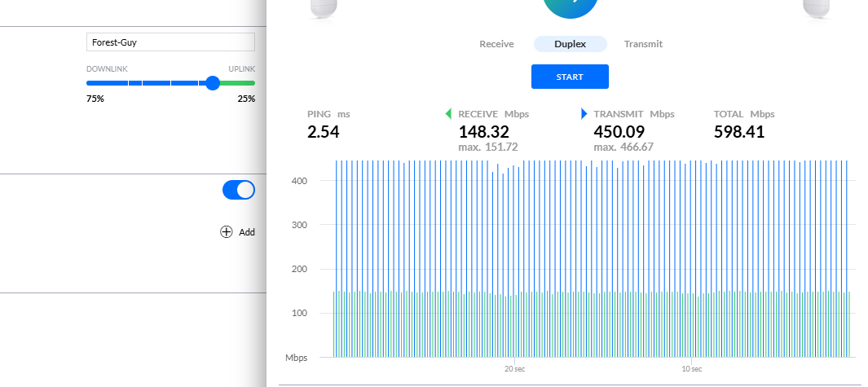This screenshot has height=387, width=868.
Task: Click the 25% uplink value
Action: click(246, 99)
